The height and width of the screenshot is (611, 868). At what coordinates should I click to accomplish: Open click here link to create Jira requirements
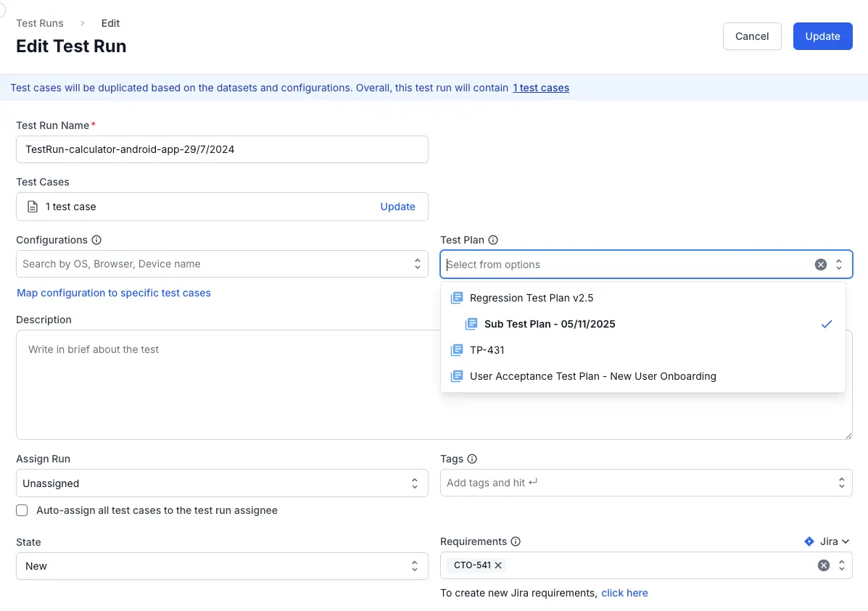click(x=624, y=593)
